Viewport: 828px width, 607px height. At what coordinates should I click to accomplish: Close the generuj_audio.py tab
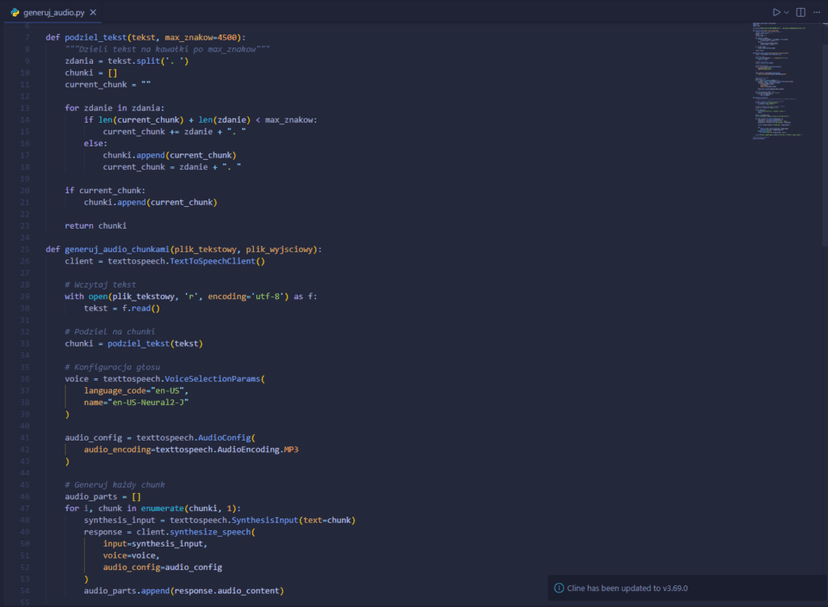click(x=93, y=12)
